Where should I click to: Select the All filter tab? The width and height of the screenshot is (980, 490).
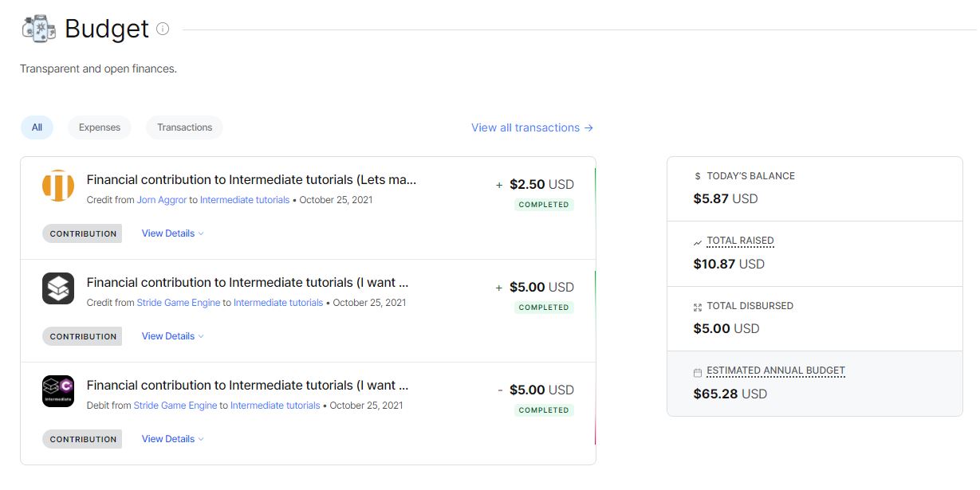37,127
